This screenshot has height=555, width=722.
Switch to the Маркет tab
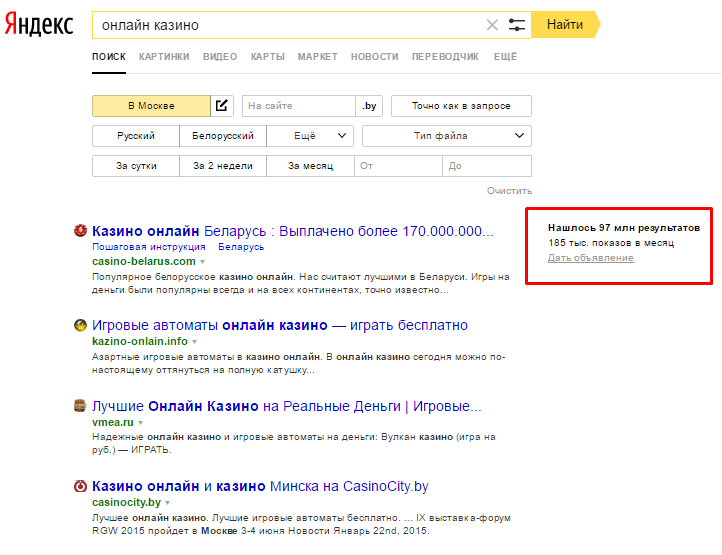(x=317, y=57)
